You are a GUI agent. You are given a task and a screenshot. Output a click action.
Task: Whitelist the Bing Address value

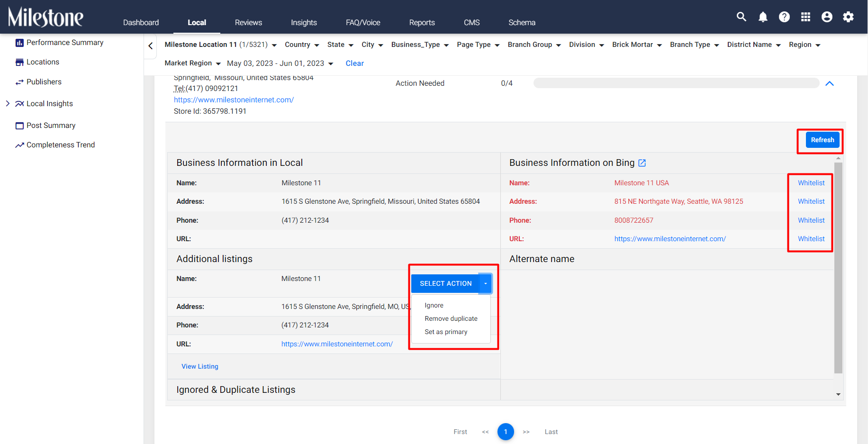[x=811, y=201]
